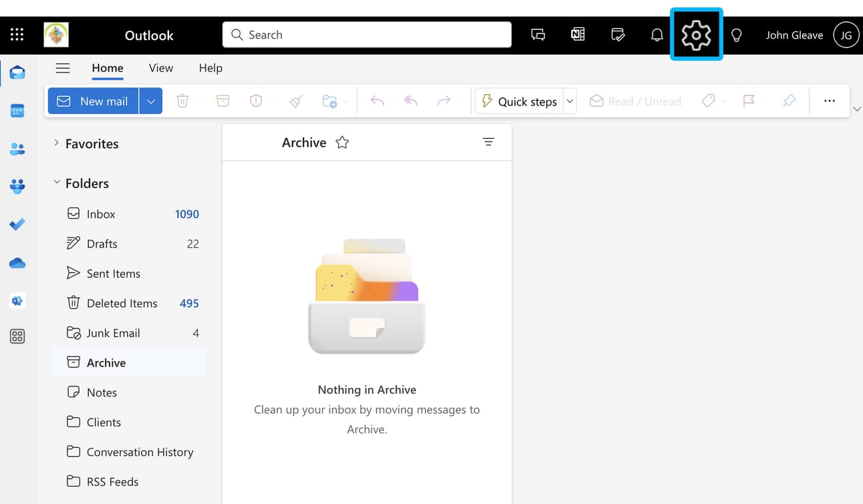Screen dimensions: 863x504
Task: Open the Forward dropdown arrow
Action: click(x=461, y=101)
